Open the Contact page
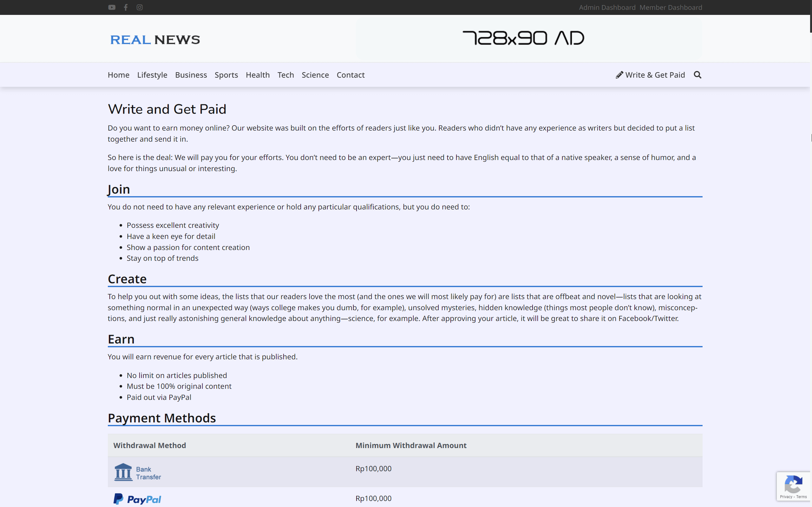The width and height of the screenshot is (812, 507). (350, 75)
